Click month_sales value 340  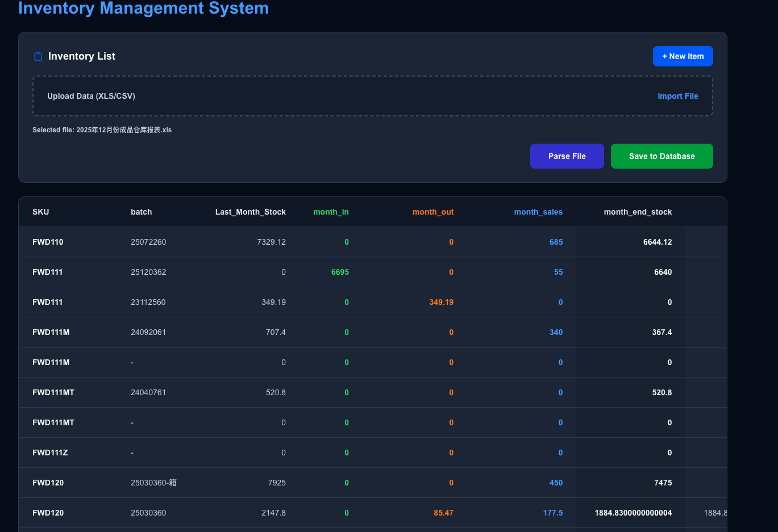tap(556, 332)
